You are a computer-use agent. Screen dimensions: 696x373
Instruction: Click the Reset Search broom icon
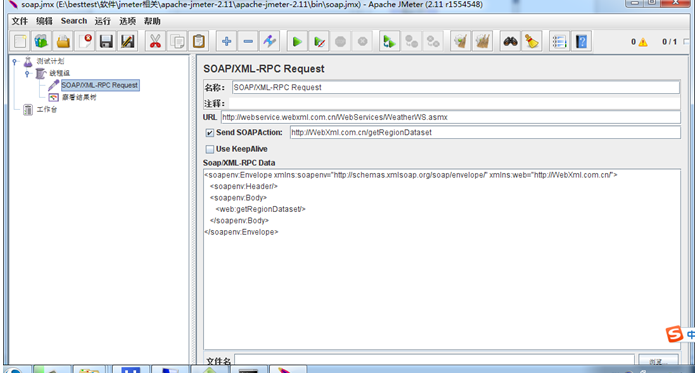[x=531, y=42]
